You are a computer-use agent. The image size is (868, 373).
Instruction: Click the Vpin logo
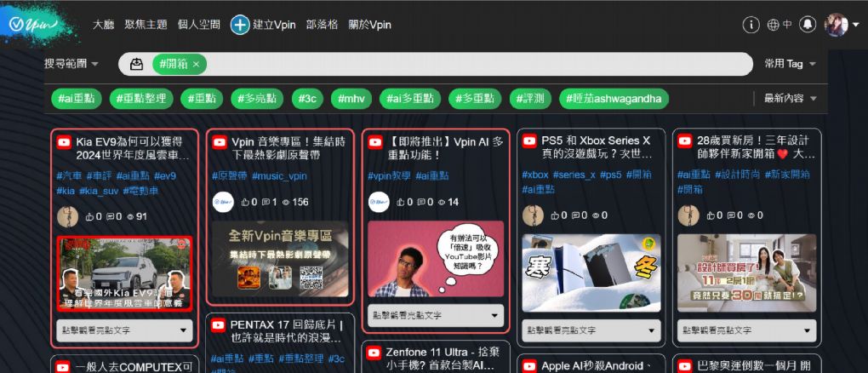click(x=34, y=25)
